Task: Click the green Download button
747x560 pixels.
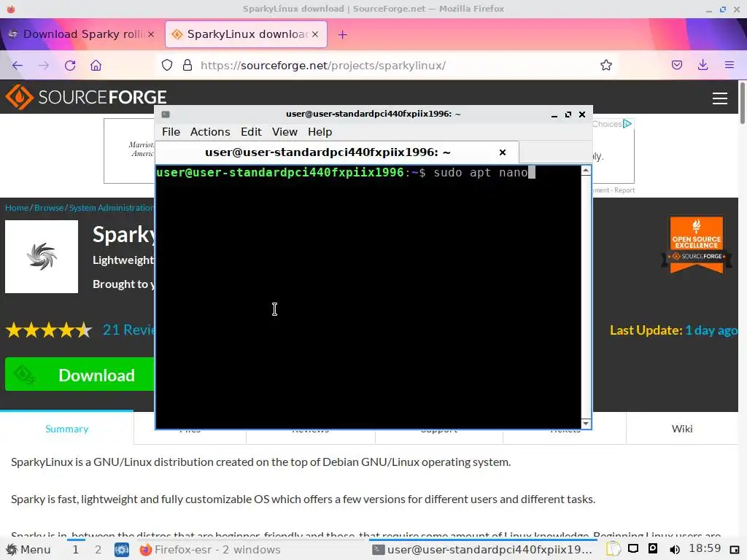Action: pos(80,374)
